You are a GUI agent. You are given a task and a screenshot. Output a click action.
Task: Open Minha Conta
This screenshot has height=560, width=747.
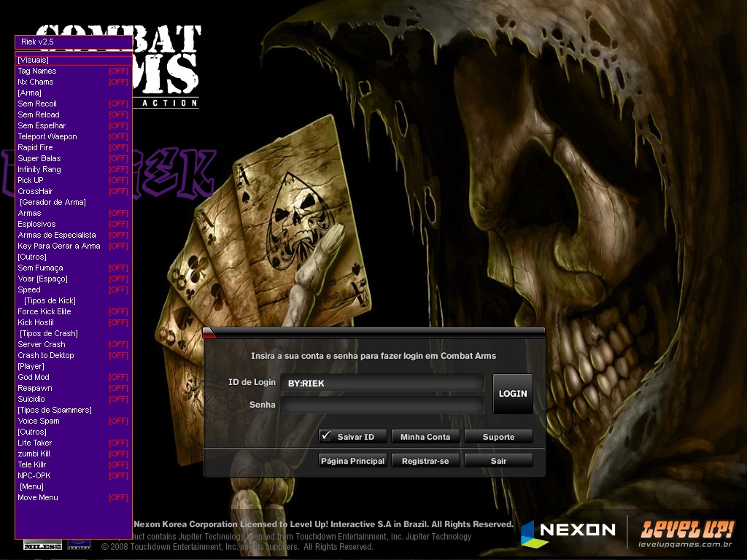[x=425, y=437]
